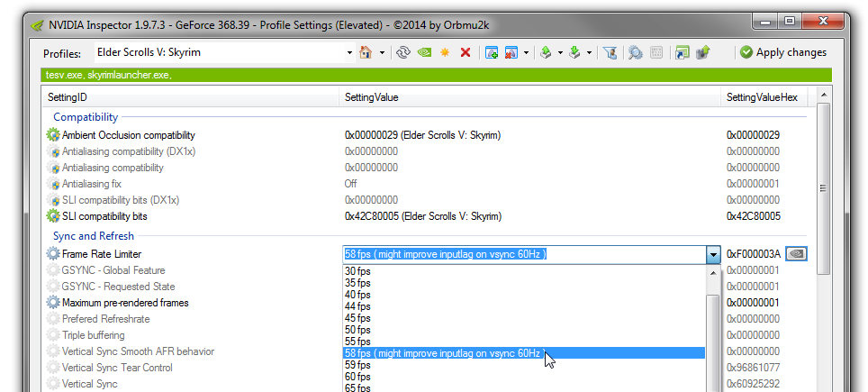Collapse the Compatibility section header
868x392 pixels.
(86, 117)
